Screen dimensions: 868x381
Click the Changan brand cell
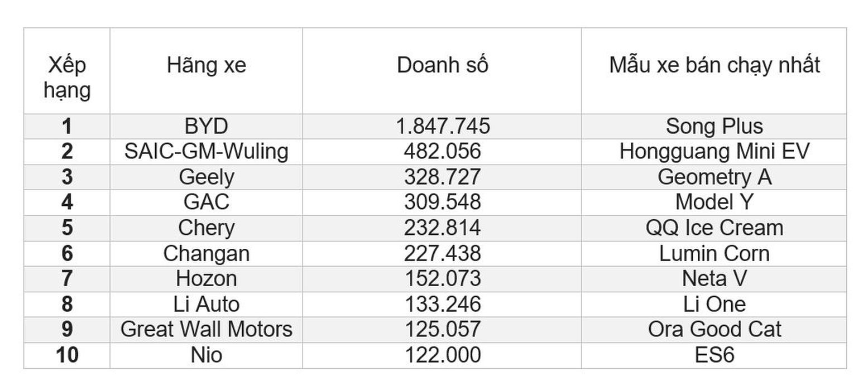coord(206,254)
